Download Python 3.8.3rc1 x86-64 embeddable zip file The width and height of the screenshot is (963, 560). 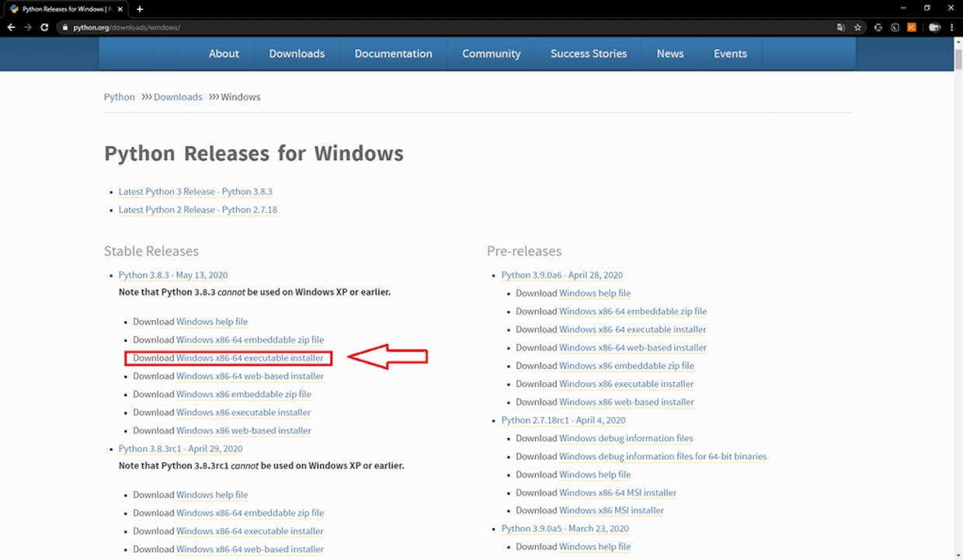(250, 513)
